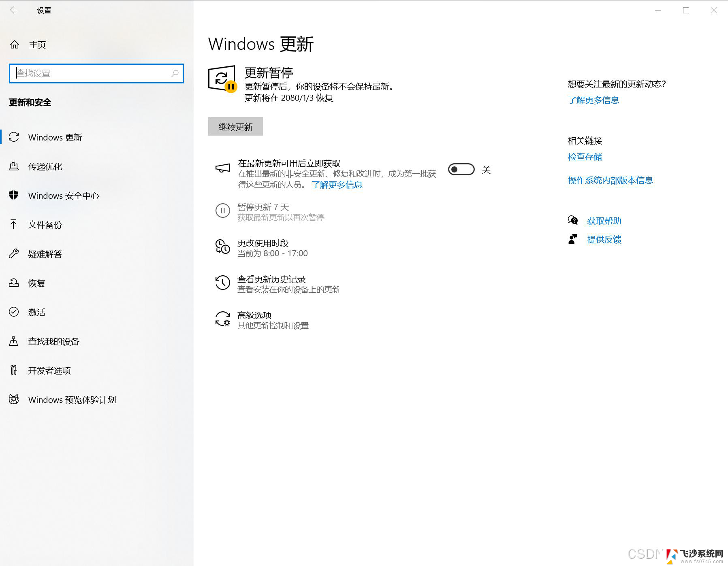Click the 继续更新 button
The image size is (728, 566).
(x=235, y=127)
